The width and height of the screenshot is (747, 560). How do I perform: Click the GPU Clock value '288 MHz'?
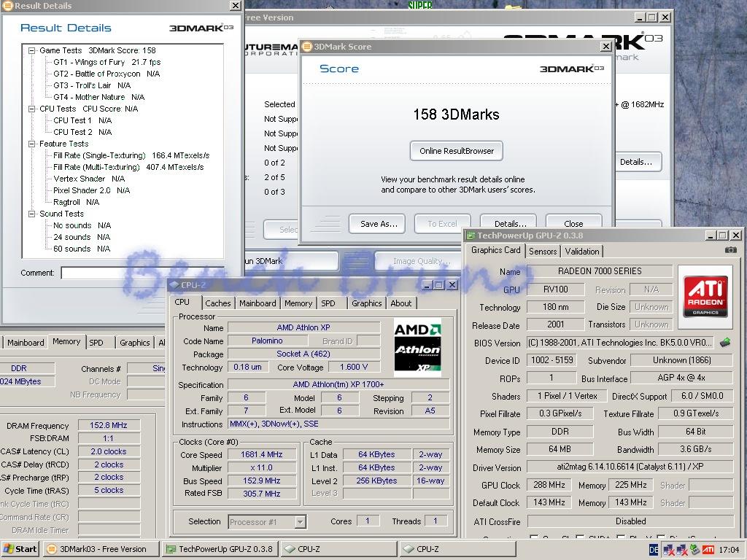coord(549,485)
